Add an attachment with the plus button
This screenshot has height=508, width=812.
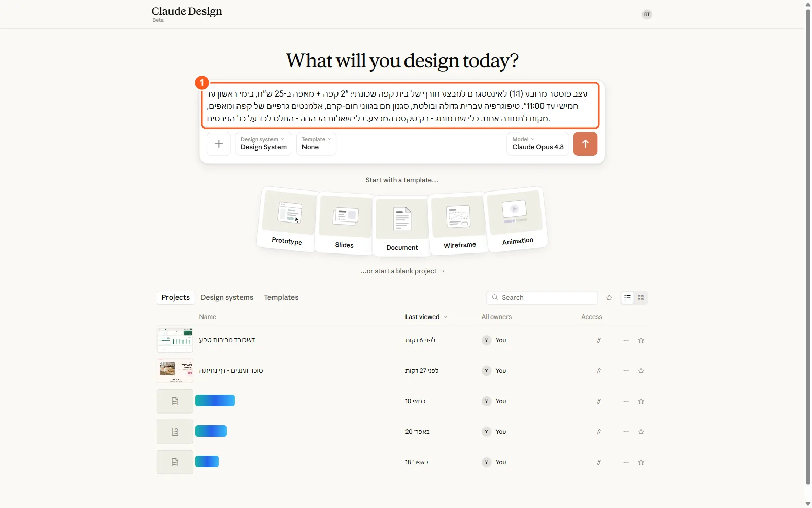click(x=219, y=144)
